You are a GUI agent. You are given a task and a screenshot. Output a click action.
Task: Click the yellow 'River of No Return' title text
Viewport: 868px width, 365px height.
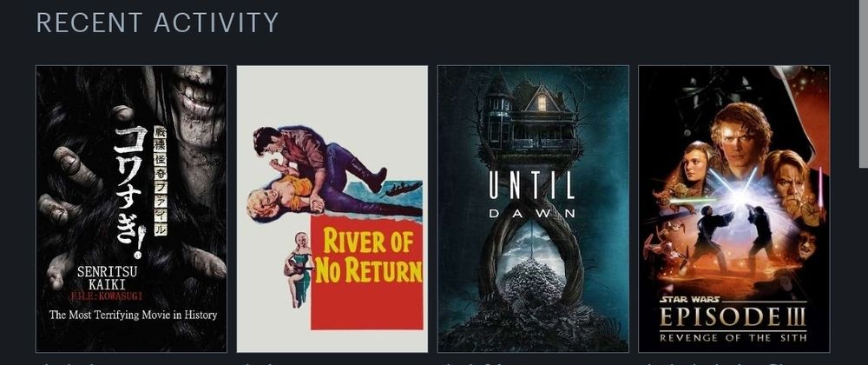pyautogui.click(x=369, y=255)
